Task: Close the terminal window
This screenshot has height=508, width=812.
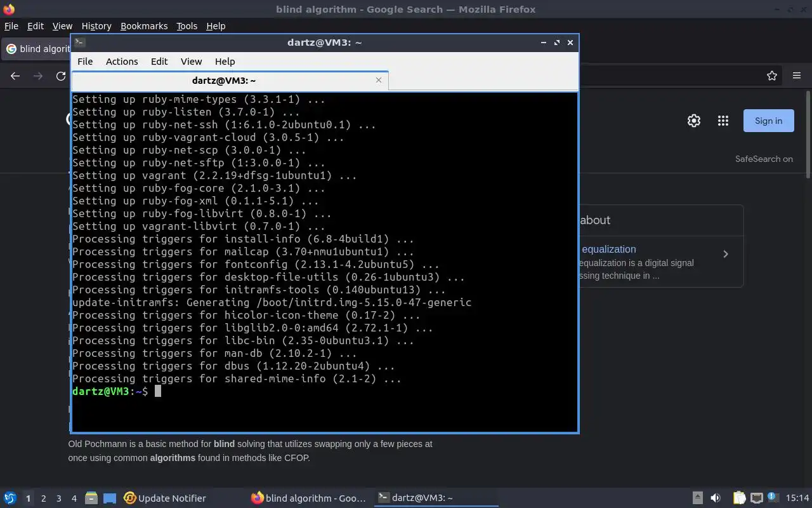Action: click(570, 43)
